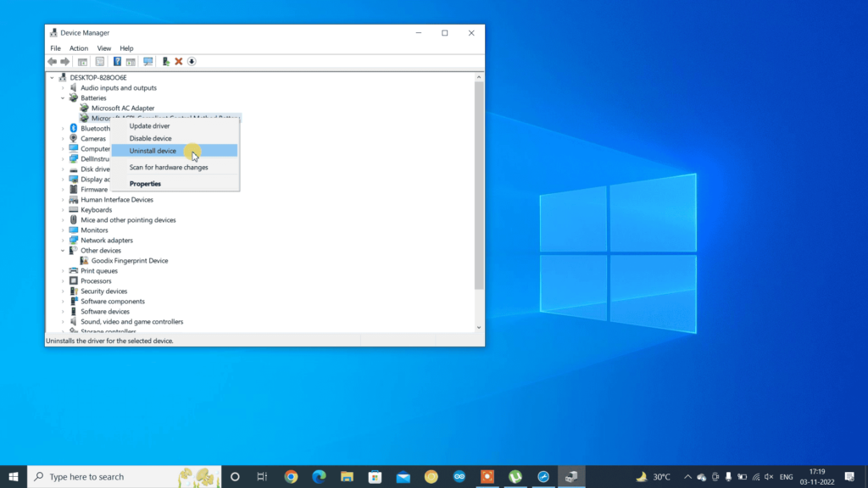Click the device list vertical scrollbar thumb
The height and width of the screenshot is (488, 868).
coord(479,186)
